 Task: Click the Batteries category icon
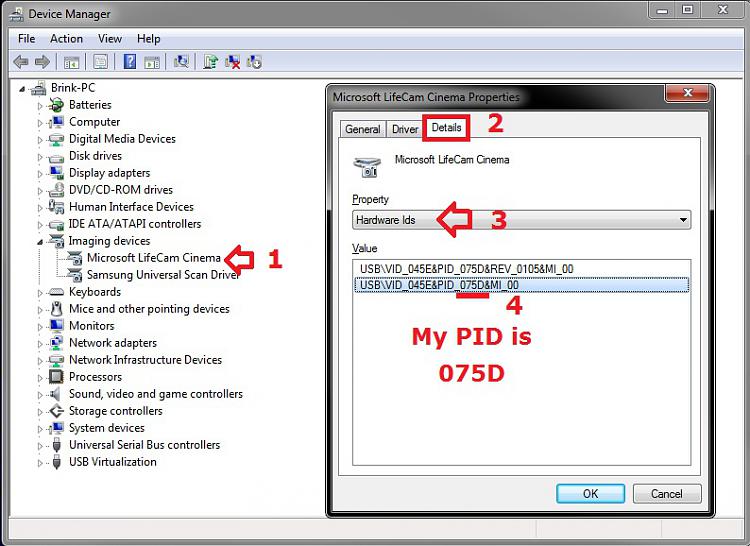click(56, 105)
